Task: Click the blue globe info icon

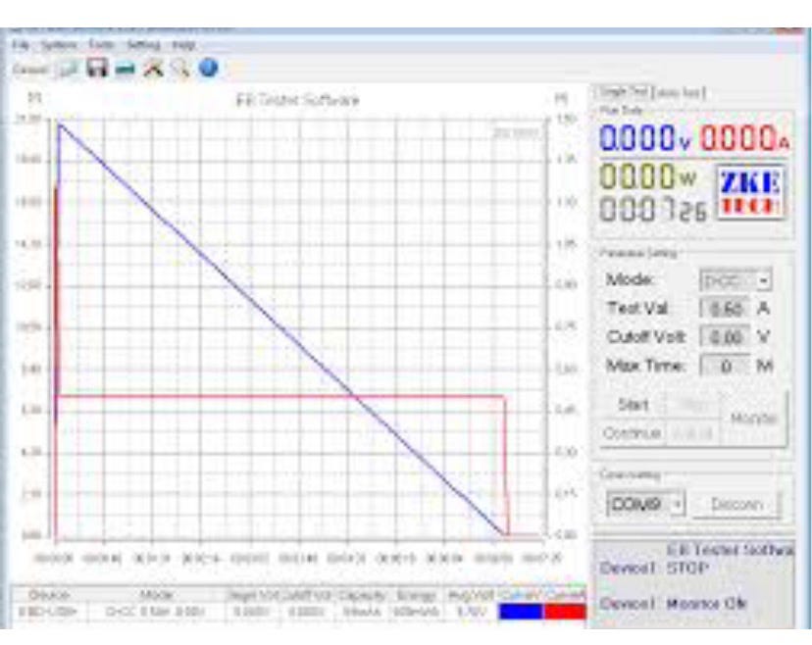Action: 208,68
